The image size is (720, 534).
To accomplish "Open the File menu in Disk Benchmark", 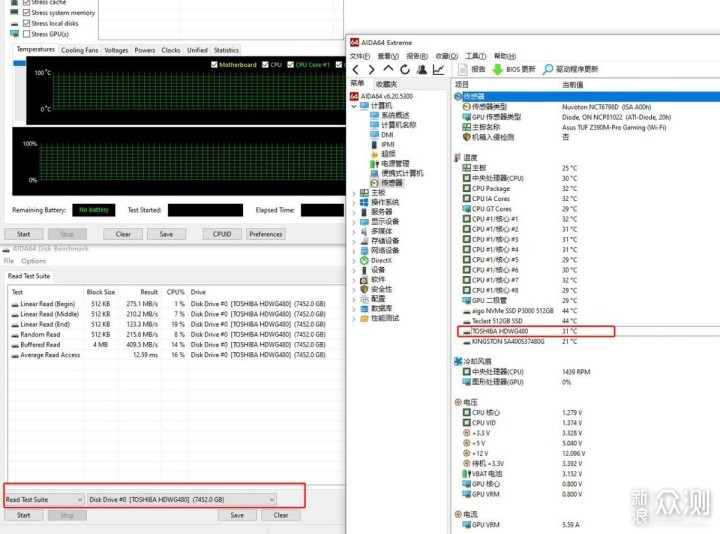I will (9, 261).
